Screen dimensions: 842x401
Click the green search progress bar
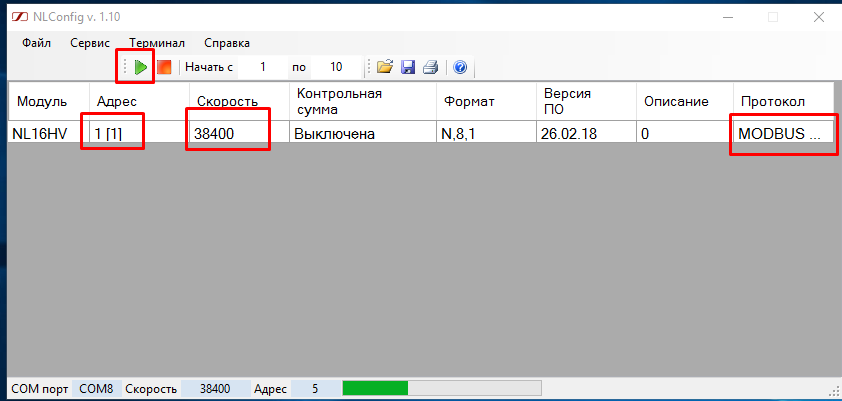coord(441,388)
